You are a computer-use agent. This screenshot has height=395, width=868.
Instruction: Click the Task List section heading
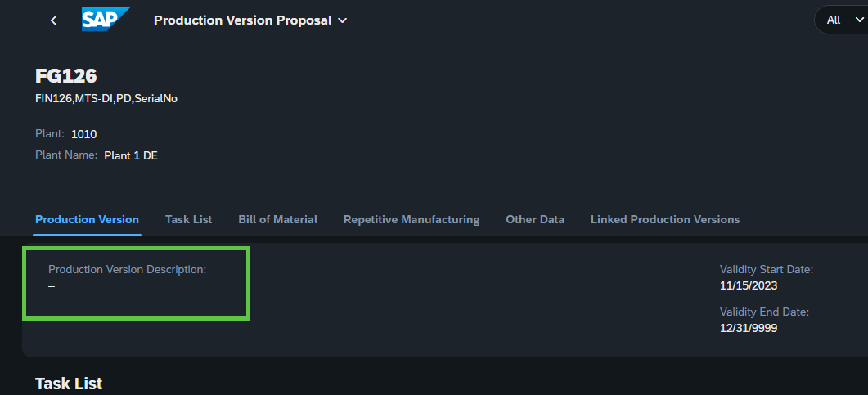[69, 384]
